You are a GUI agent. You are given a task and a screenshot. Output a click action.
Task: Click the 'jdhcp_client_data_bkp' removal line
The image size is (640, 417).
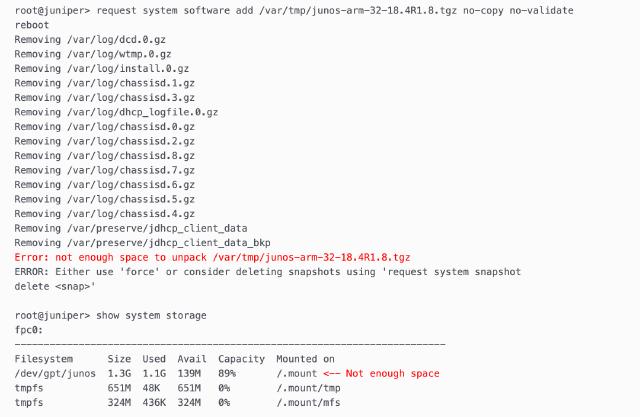click(142, 243)
